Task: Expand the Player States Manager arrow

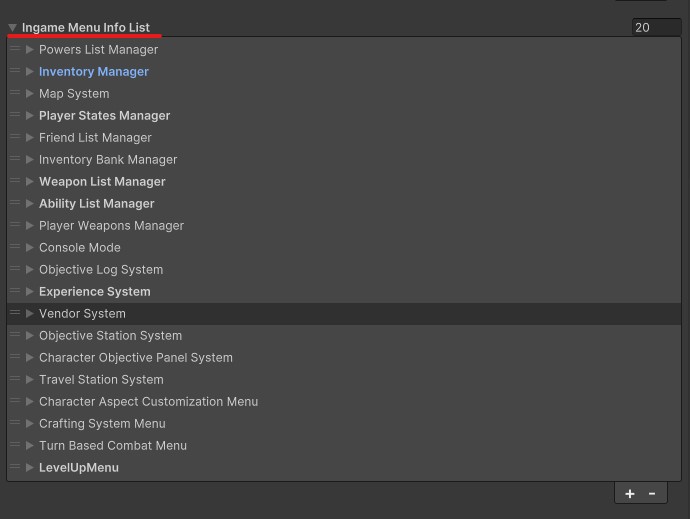Action: (30, 115)
